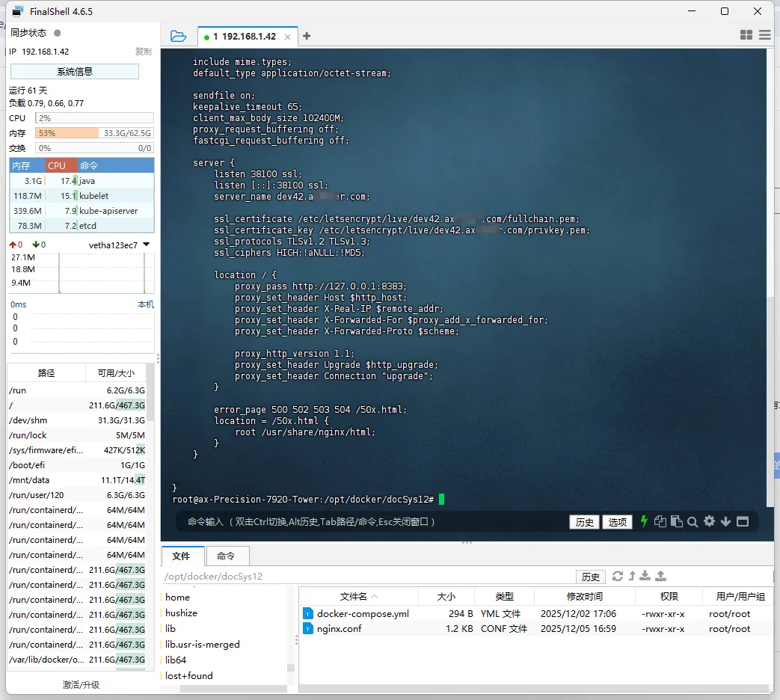Open the 系统信息 button

point(75,72)
